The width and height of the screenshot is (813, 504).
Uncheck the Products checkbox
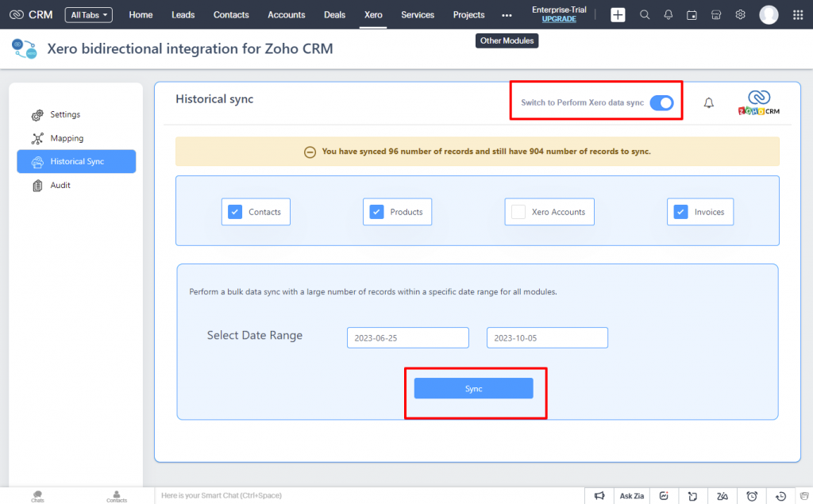[x=376, y=212]
